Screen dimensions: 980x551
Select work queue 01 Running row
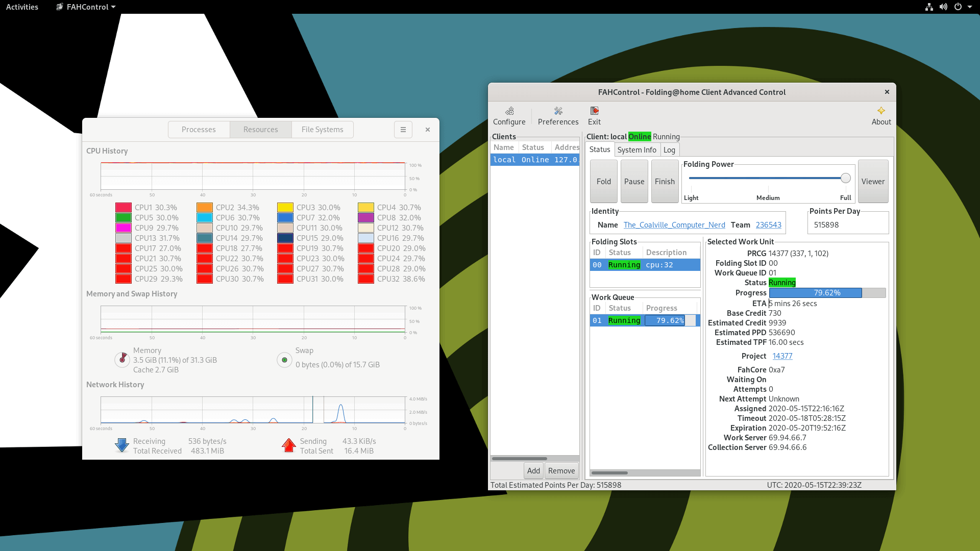pos(645,320)
